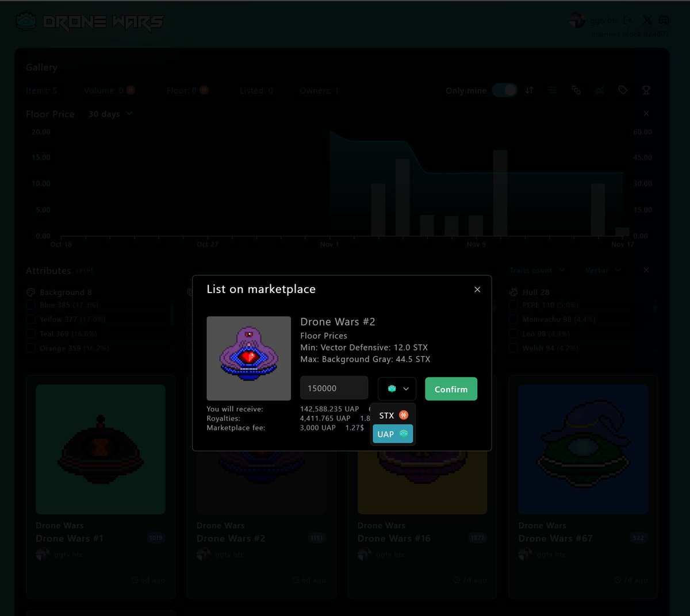This screenshot has width=690, height=616.
Task: Select STX as listing currency
Action: pyautogui.click(x=393, y=415)
